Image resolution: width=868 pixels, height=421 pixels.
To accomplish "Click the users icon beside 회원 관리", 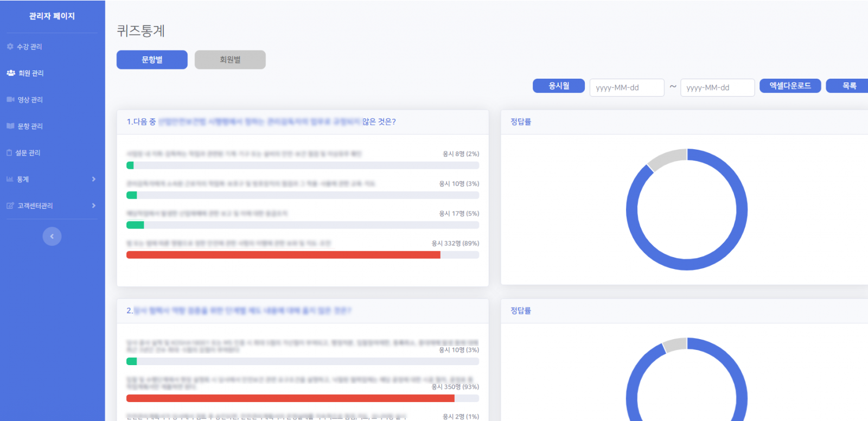I will point(10,73).
